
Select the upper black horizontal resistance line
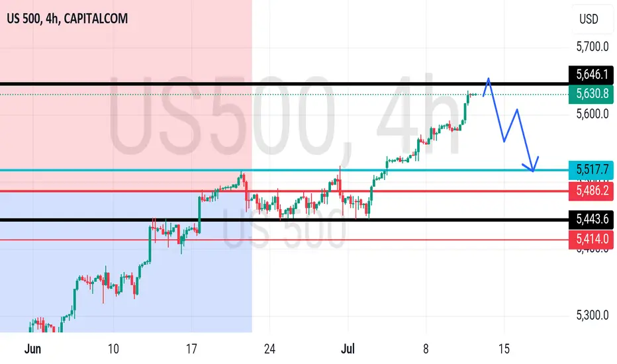(284, 84)
